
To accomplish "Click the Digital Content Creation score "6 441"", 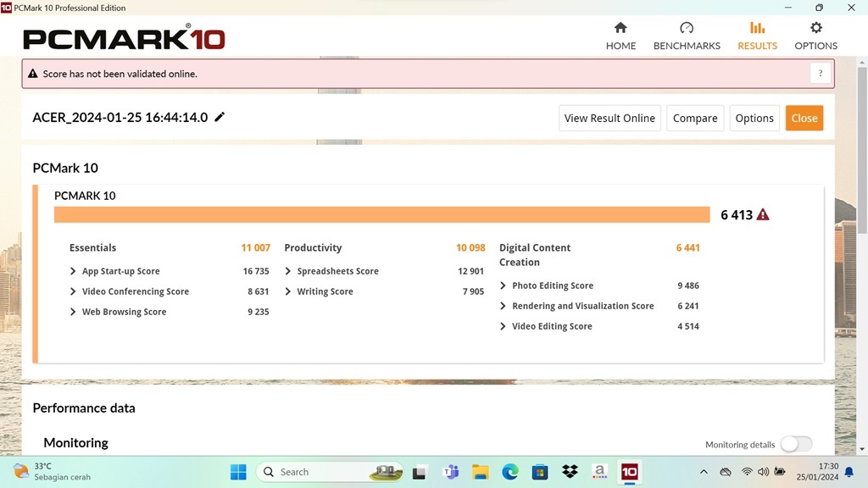I will coord(687,248).
